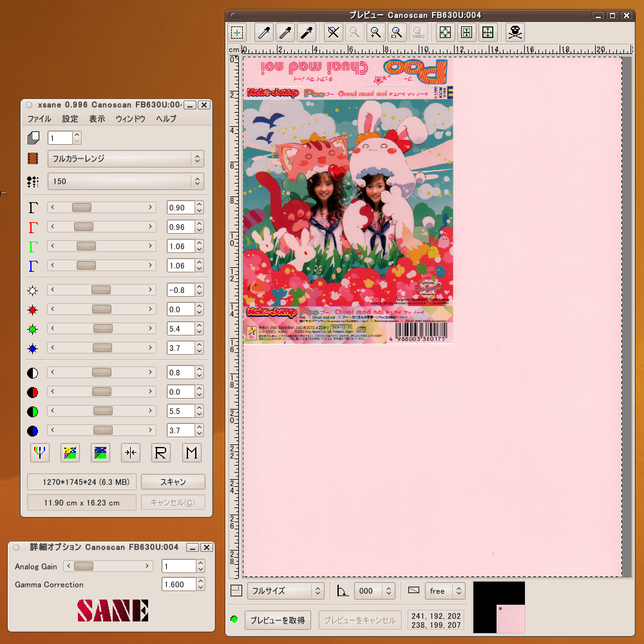Pick the black point pipette tool
644x644 pixels.
click(307, 32)
